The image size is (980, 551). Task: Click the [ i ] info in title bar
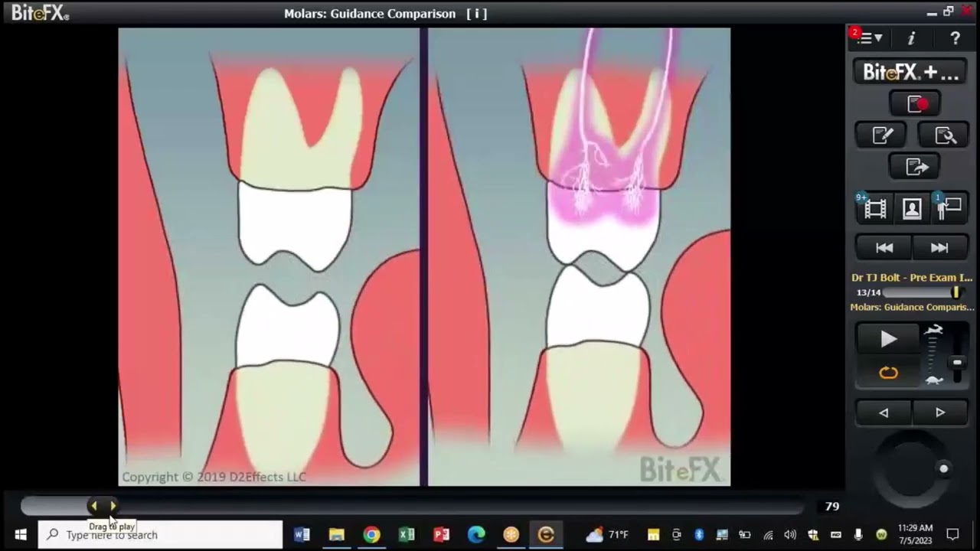pyautogui.click(x=477, y=14)
